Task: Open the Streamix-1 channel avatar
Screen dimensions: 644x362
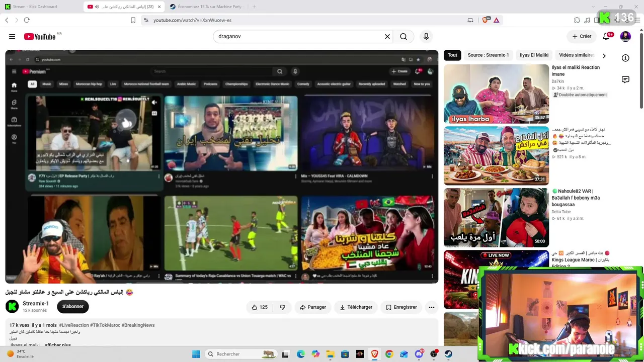Action: click(x=12, y=306)
